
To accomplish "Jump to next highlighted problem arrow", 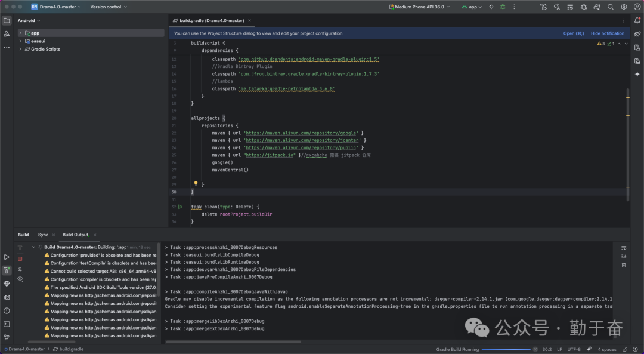I will point(626,44).
